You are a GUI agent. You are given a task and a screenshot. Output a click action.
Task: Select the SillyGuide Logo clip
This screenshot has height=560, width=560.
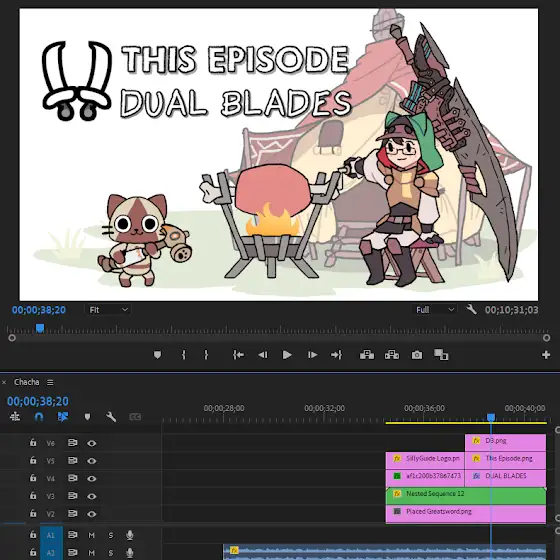(x=425, y=460)
